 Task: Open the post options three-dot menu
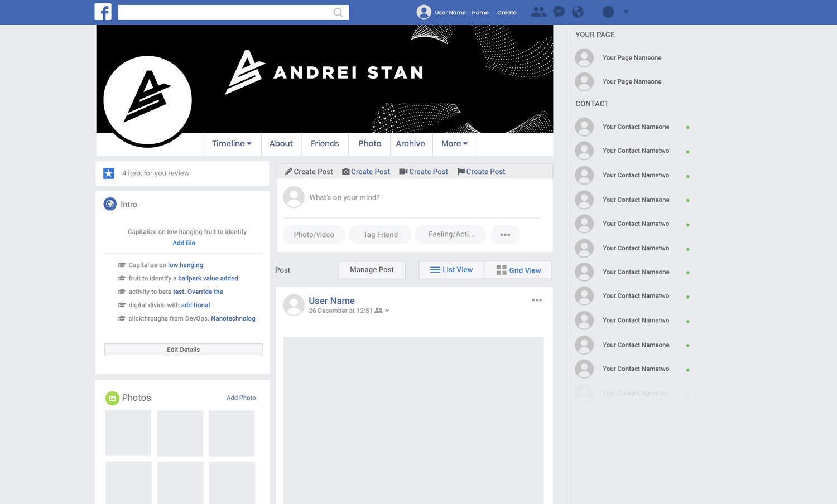(537, 300)
